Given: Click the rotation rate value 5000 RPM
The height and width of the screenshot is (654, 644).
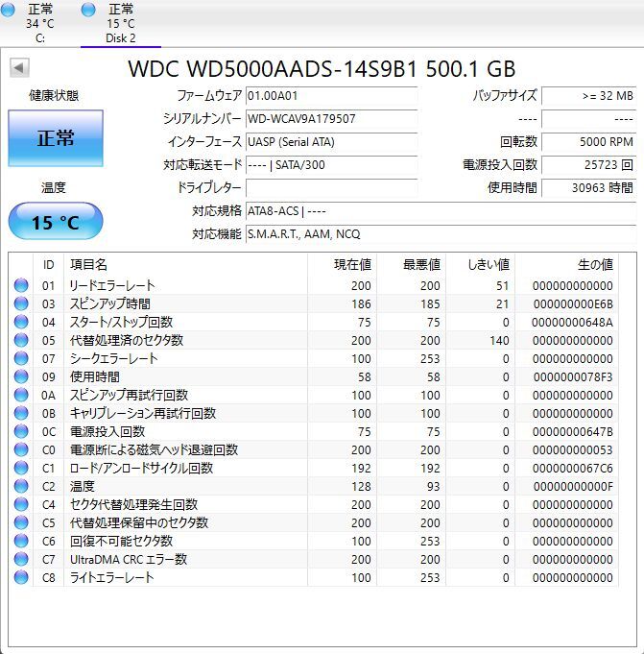Looking at the screenshot, I should (x=589, y=142).
